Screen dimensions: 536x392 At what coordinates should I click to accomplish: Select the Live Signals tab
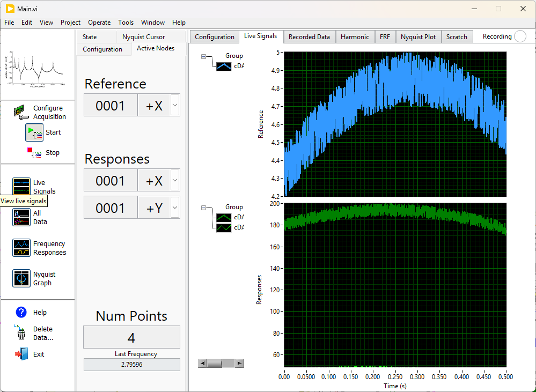260,36
